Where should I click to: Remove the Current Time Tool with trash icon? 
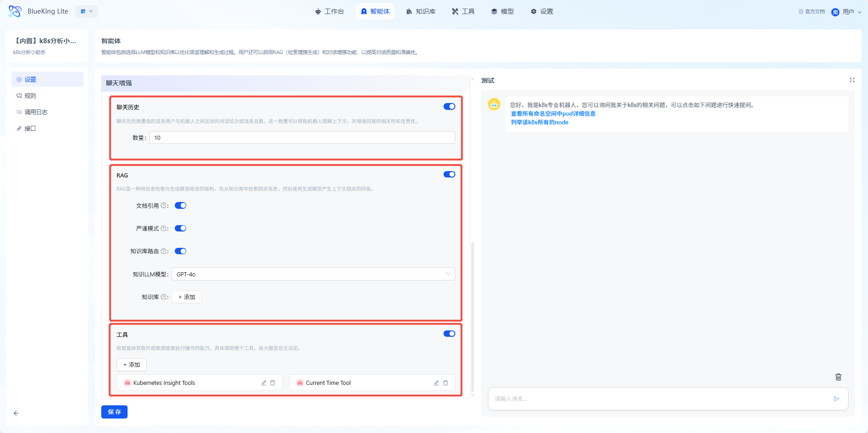coord(446,383)
